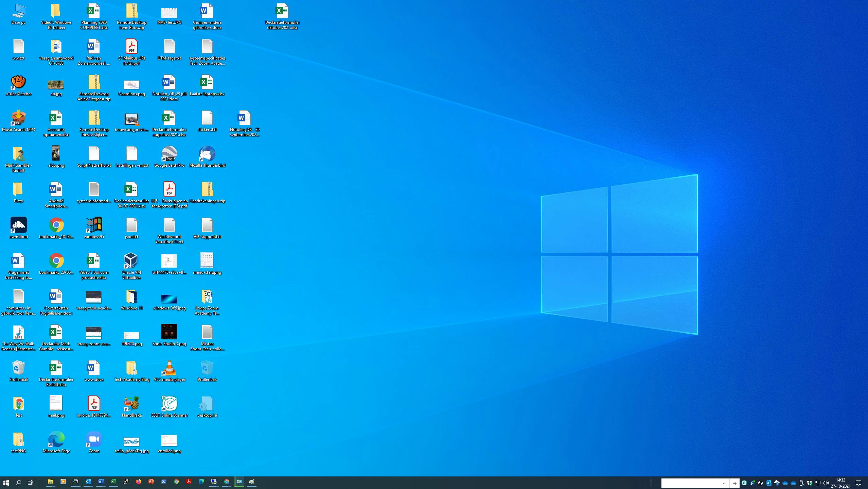Open Google Earth Pro

tap(169, 154)
